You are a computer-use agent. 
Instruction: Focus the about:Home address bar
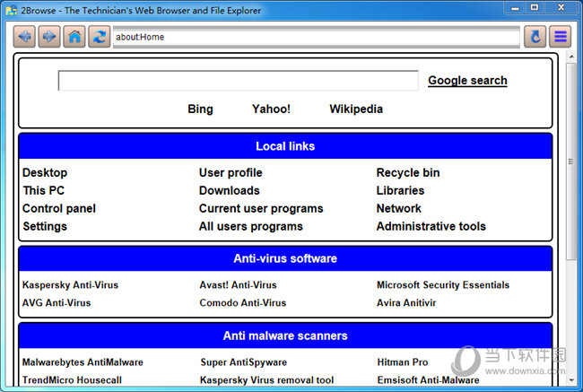pos(317,37)
